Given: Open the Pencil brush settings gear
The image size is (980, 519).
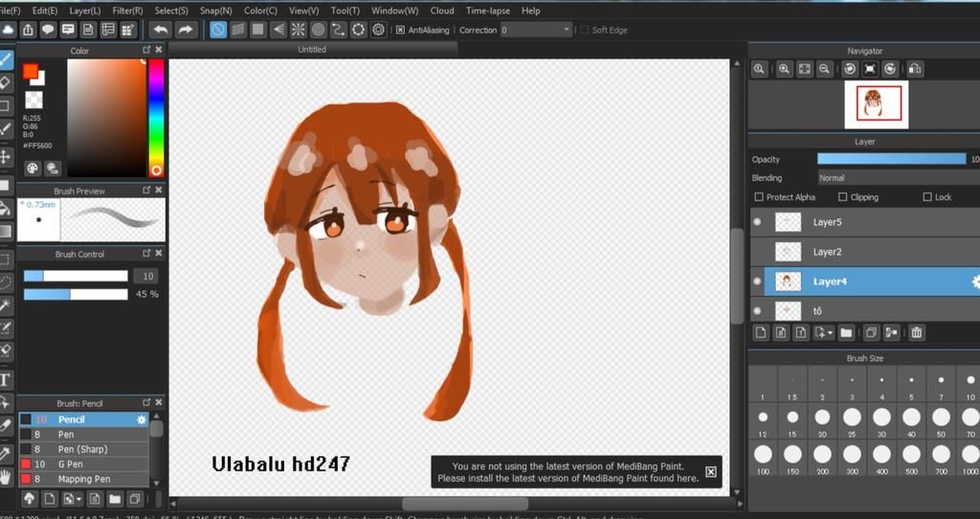Looking at the screenshot, I should tap(142, 420).
